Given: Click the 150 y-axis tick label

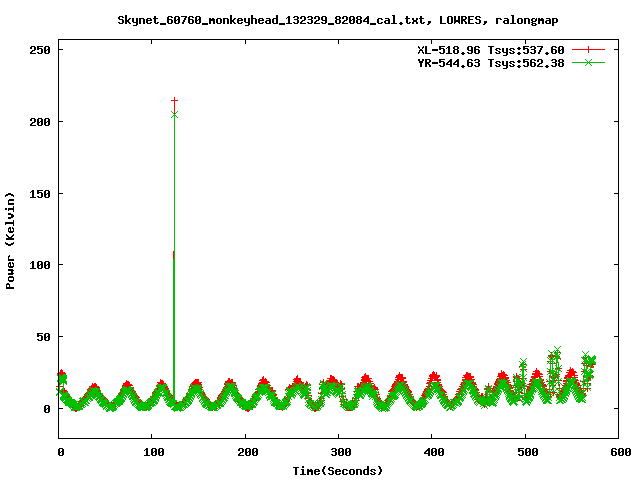Looking at the screenshot, I should (40, 194).
